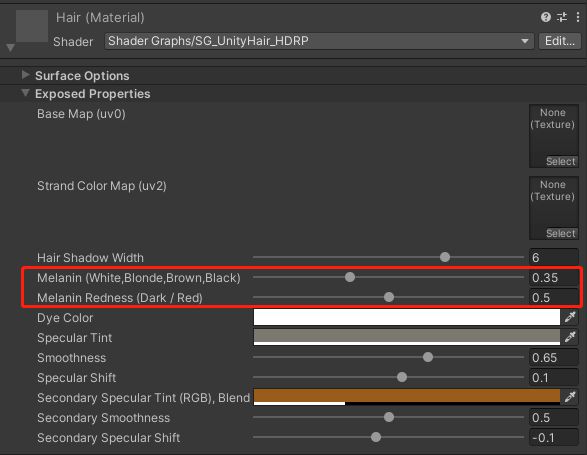This screenshot has height=455, width=587.
Task: Pick Dye Color with the eyedropper
Action: click(x=570, y=317)
